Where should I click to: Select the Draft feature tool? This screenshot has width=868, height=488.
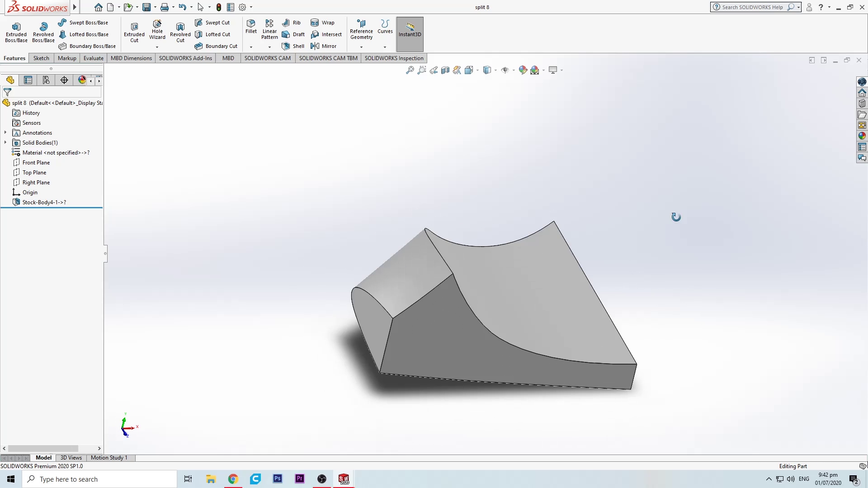click(x=293, y=34)
